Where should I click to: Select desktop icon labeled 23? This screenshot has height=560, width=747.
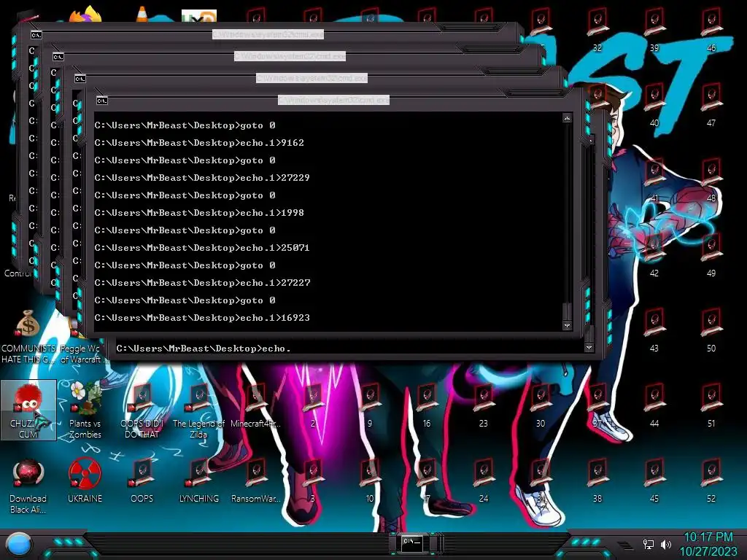tap(484, 405)
